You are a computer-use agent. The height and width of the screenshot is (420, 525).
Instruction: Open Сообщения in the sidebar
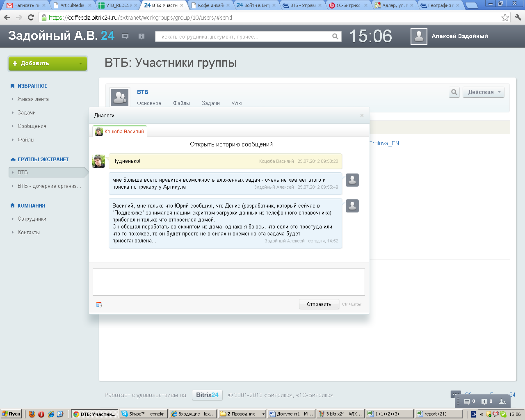click(32, 126)
